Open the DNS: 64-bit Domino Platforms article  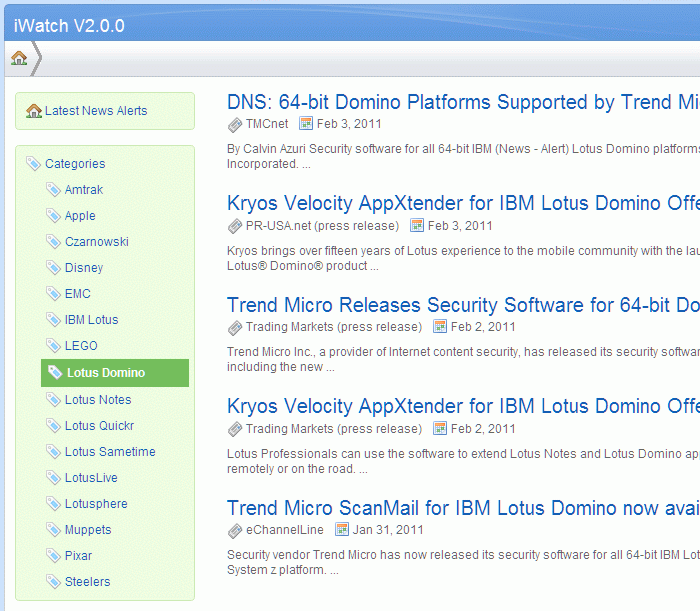463,102
